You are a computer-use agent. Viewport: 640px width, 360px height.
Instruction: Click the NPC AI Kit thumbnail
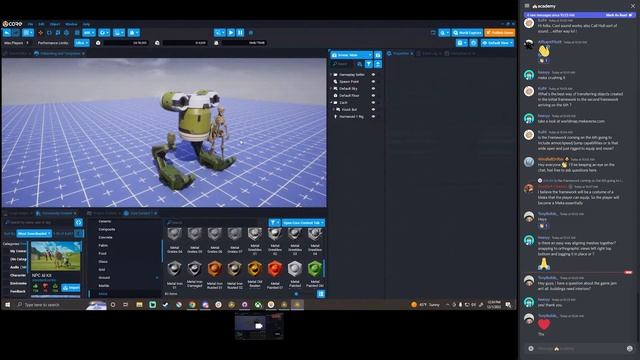point(56,256)
